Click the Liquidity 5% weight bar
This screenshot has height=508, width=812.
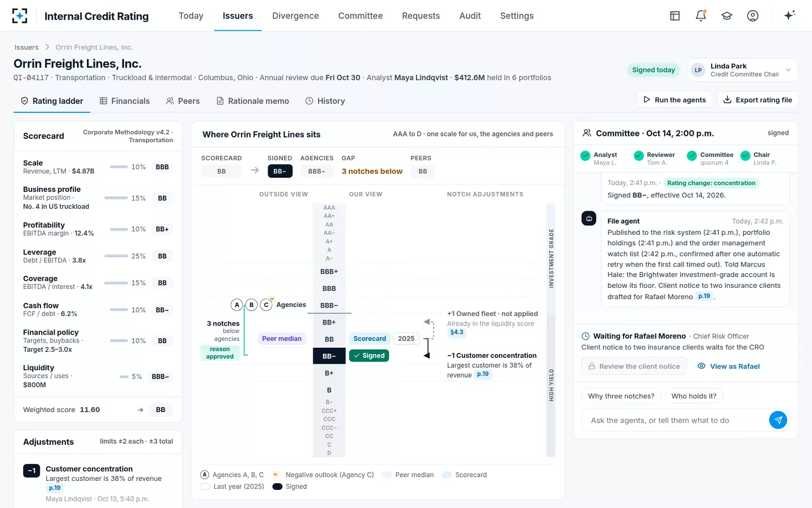tap(124, 376)
